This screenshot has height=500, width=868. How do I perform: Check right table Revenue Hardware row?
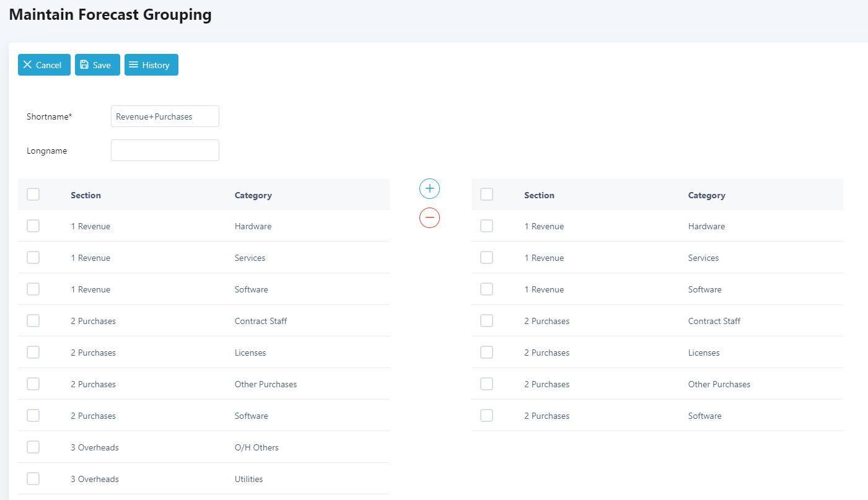click(x=487, y=226)
